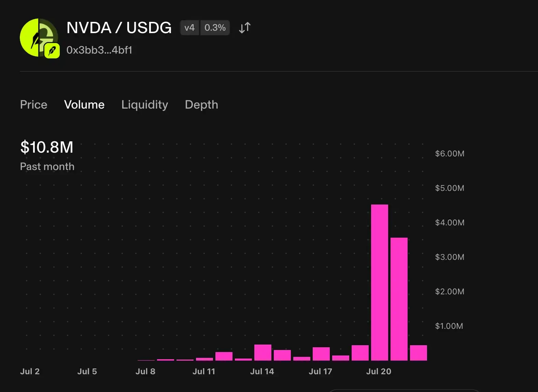The image size is (538, 392).
Task: Click the Jul 2 date label
Action: click(30, 372)
